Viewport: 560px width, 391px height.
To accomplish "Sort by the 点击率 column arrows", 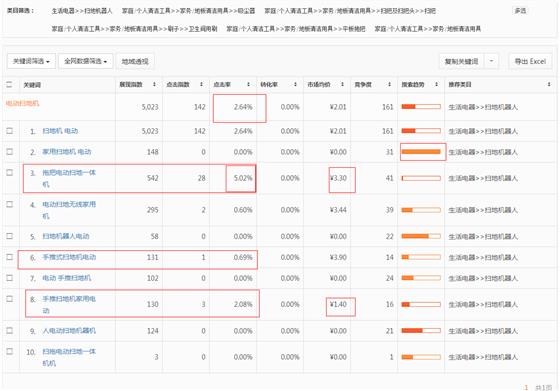I will pyautogui.click(x=249, y=85).
